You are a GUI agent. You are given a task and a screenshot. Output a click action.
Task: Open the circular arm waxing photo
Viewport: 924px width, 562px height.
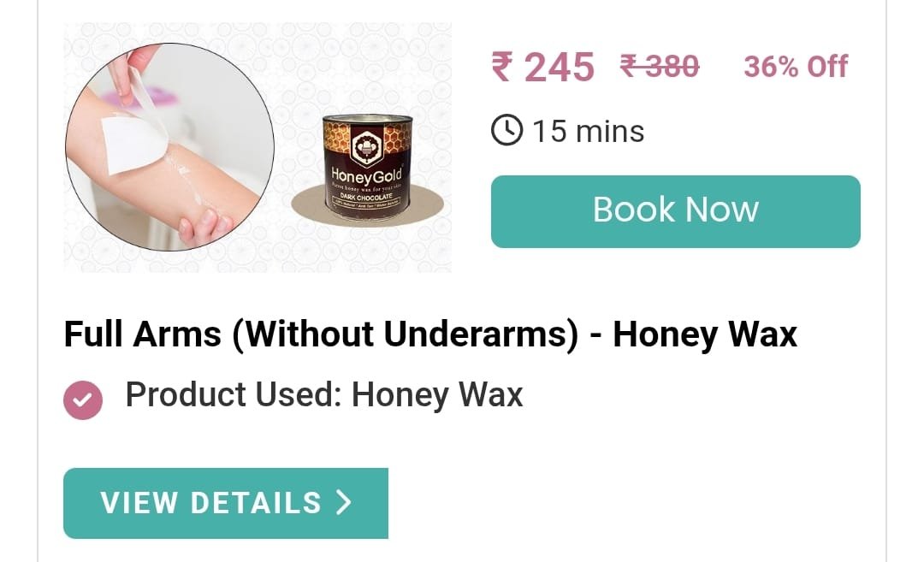[x=169, y=147]
